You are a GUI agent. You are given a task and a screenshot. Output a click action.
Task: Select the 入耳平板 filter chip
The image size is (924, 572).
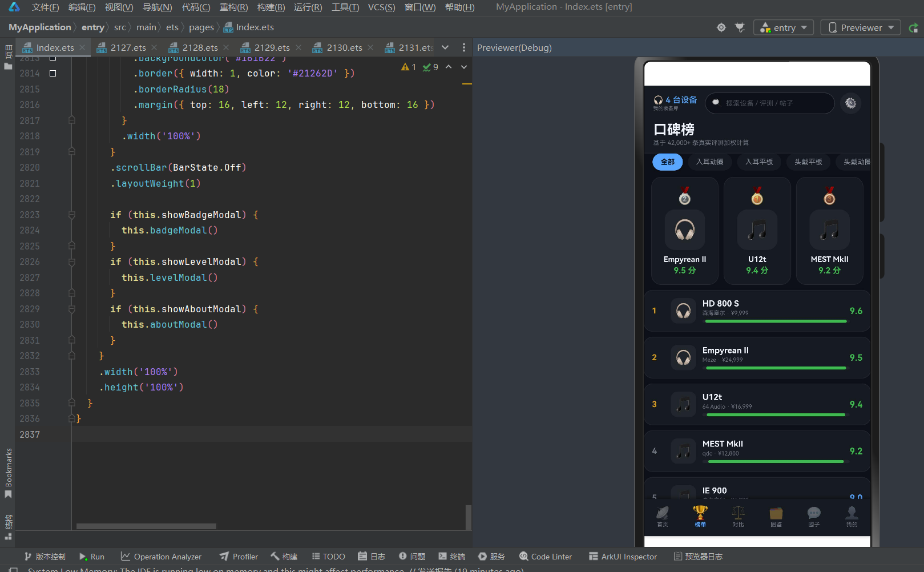[759, 162]
